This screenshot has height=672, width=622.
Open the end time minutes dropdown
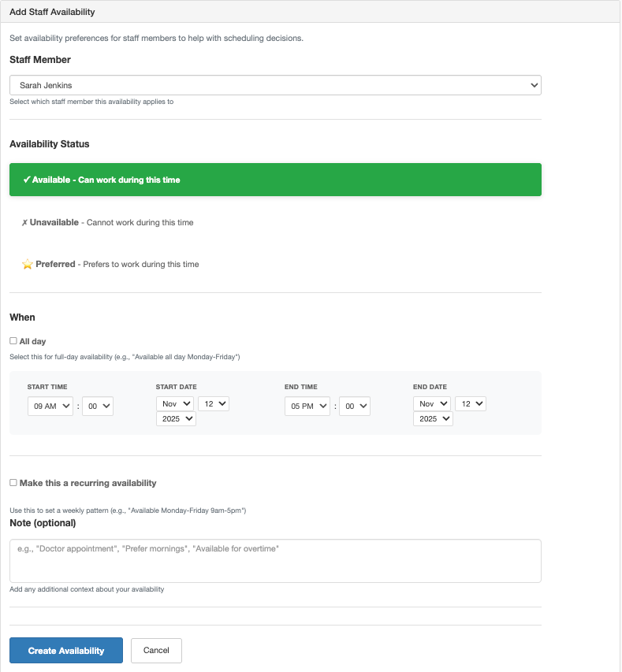354,406
